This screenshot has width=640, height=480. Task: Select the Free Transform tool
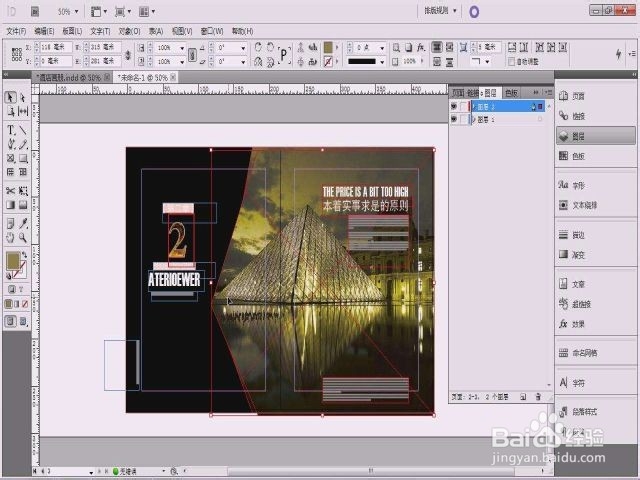click(x=23, y=191)
